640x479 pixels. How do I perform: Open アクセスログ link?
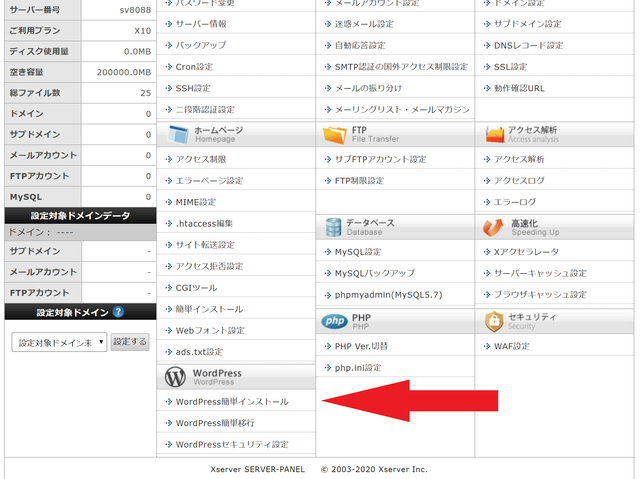[x=519, y=181]
